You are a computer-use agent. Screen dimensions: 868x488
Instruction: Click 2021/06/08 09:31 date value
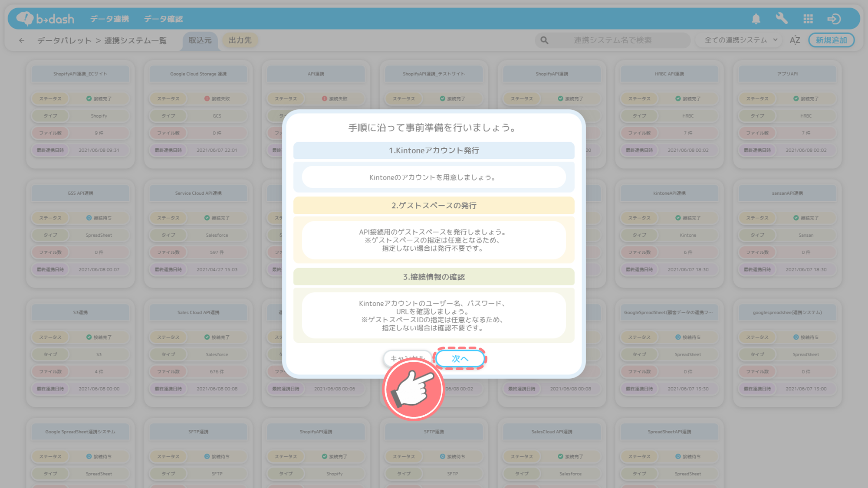pos(99,150)
